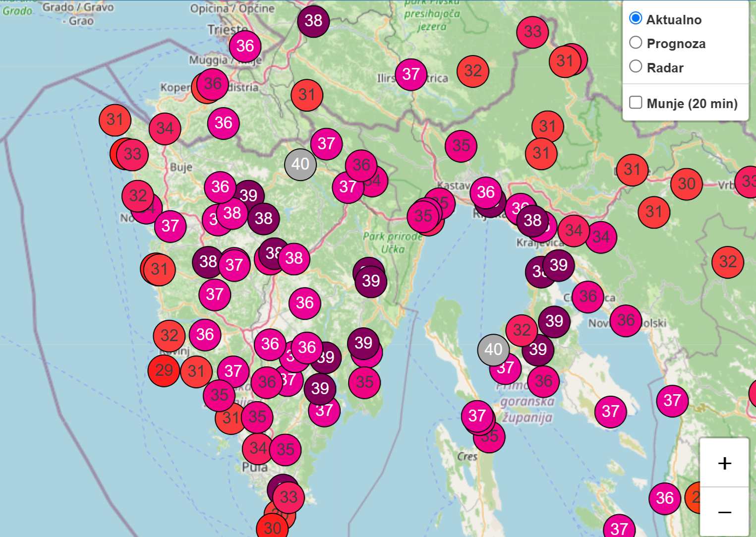Click the 34 marker northwest of Buje
The width and height of the screenshot is (756, 537).
coord(165,129)
